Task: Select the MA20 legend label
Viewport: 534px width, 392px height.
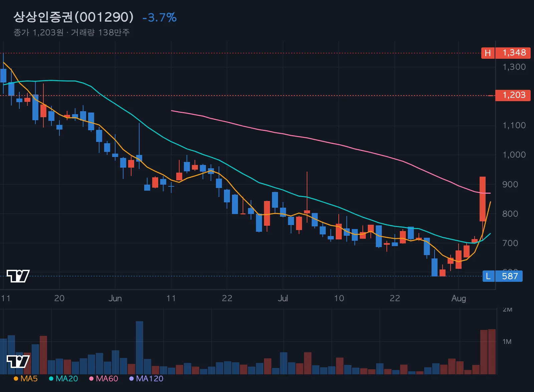Action: click(67, 379)
